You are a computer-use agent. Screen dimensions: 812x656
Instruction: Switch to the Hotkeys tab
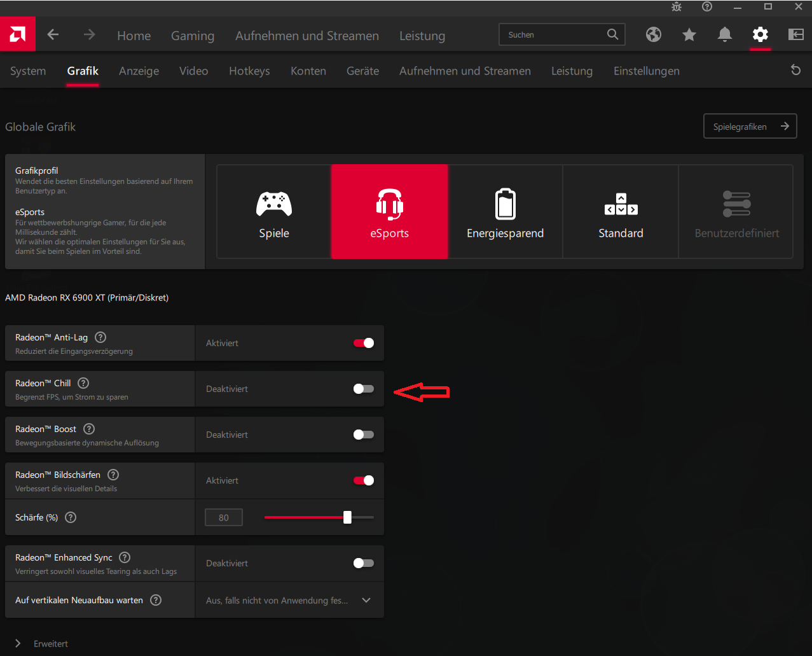(249, 71)
